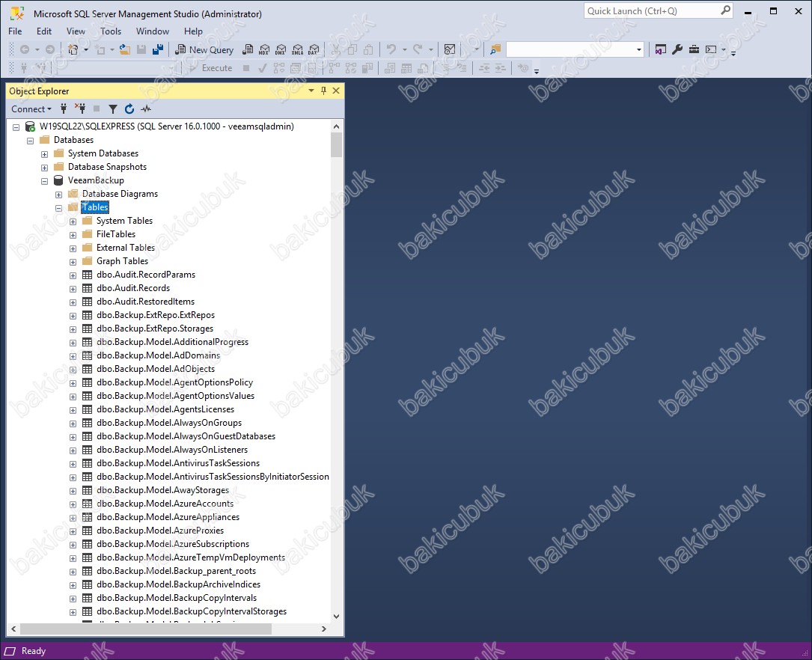Select dbo.Backup.ExtRepo.ExtRepos table

tap(156, 315)
